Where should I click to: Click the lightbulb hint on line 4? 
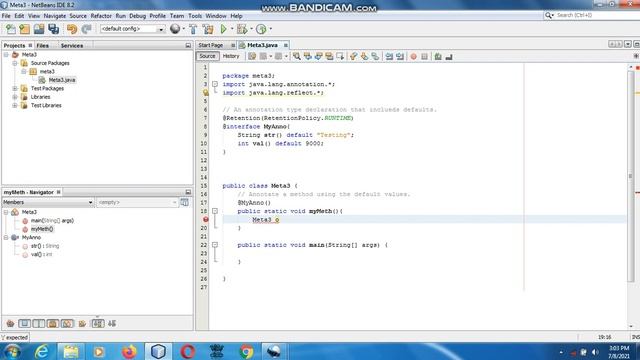click(206, 93)
